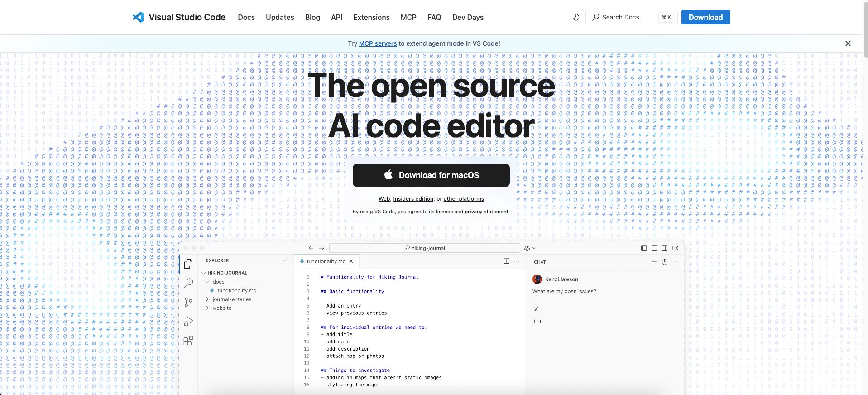Click the Visual Studio Code logo

pos(179,17)
